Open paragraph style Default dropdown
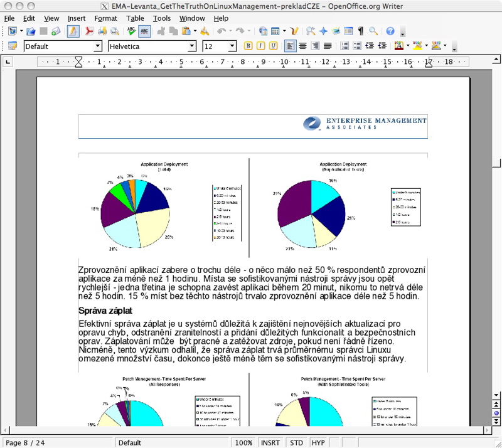This screenshot has height=448, width=502. pyautogui.click(x=98, y=46)
